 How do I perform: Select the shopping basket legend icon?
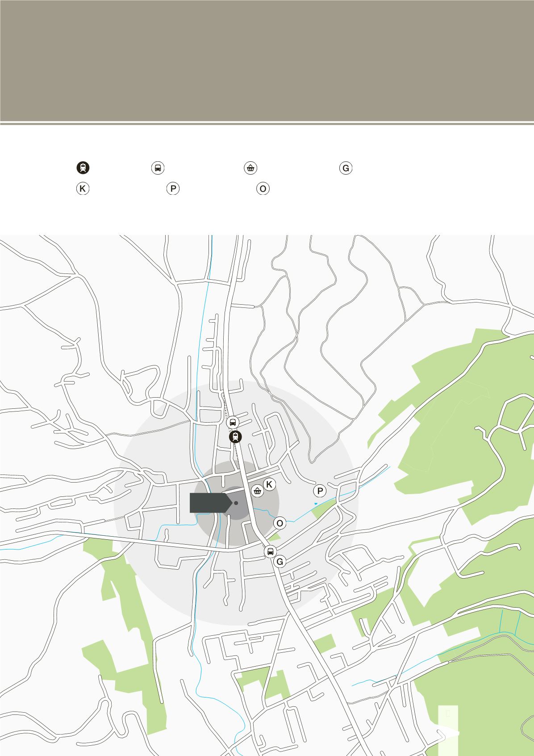point(250,168)
